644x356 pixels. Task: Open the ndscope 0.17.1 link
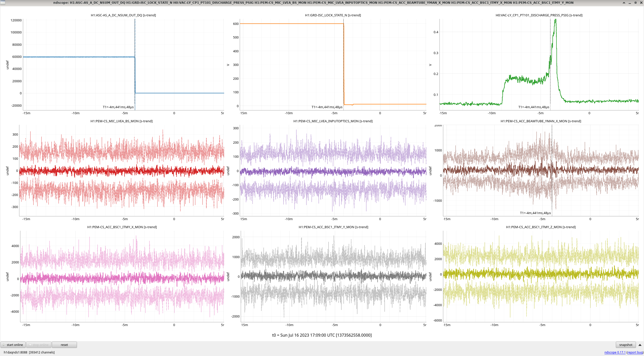click(x=615, y=352)
